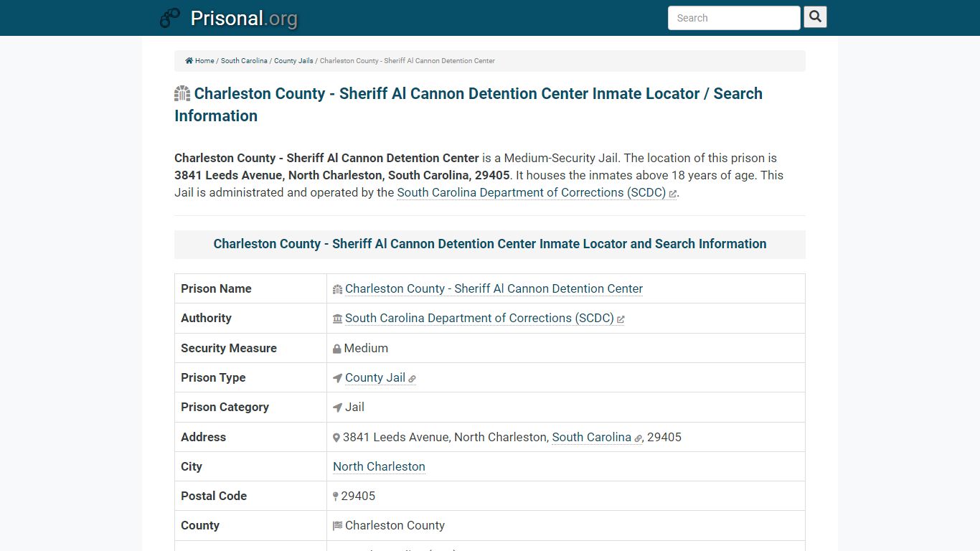The width and height of the screenshot is (980, 551).
Task: Select the current page breadcrumb text
Action: coord(407,61)
